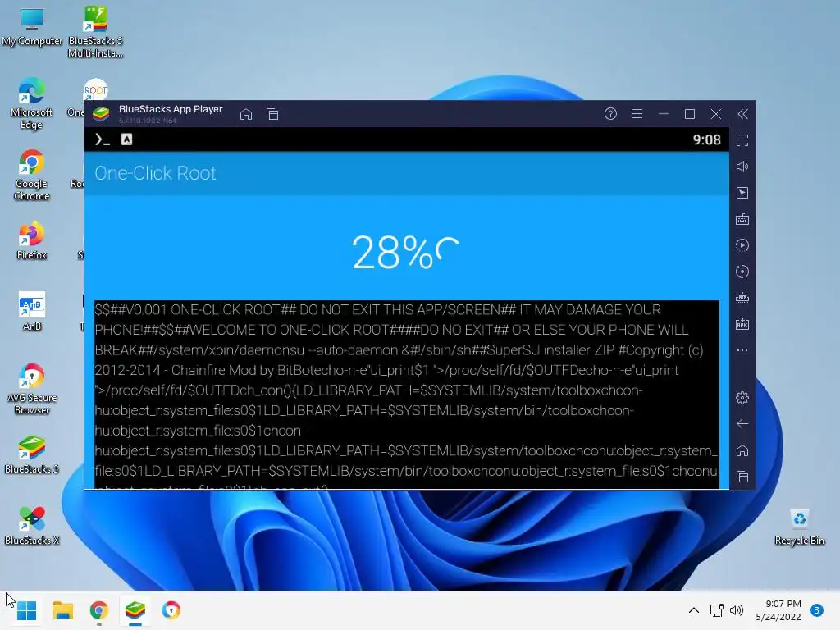
Task: Install APK from the sidebar
Action: pos(742,324)
